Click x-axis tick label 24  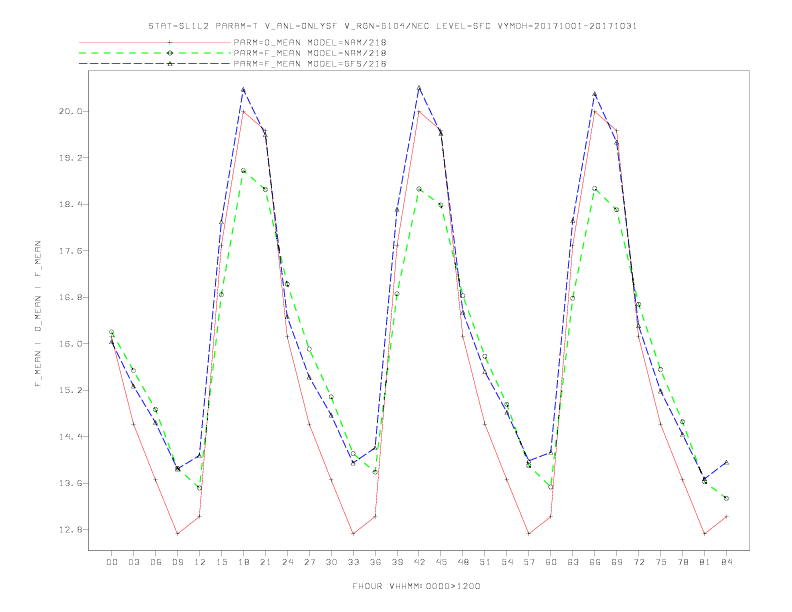[x=287, y=562]
